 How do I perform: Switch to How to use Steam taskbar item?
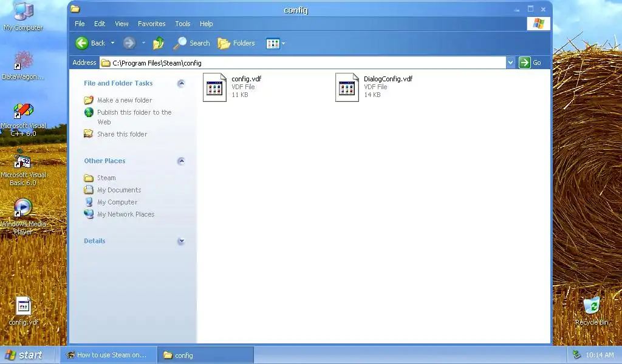point(108,355)
